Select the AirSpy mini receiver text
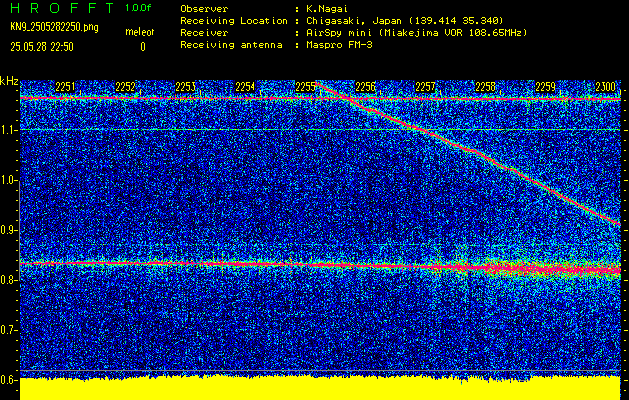 416,32
